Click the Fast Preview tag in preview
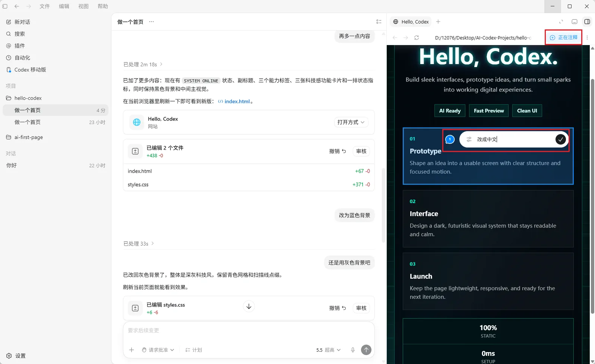The image size is (595, 364). [x=489, y=111]
